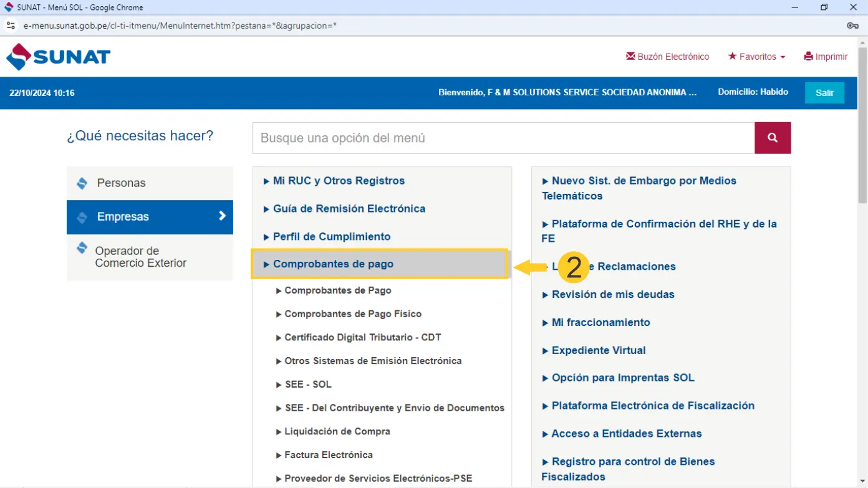Click the Operador de Comercio Exterior icon
Viewport: 868px width, 488px height.
coord(82,249)
